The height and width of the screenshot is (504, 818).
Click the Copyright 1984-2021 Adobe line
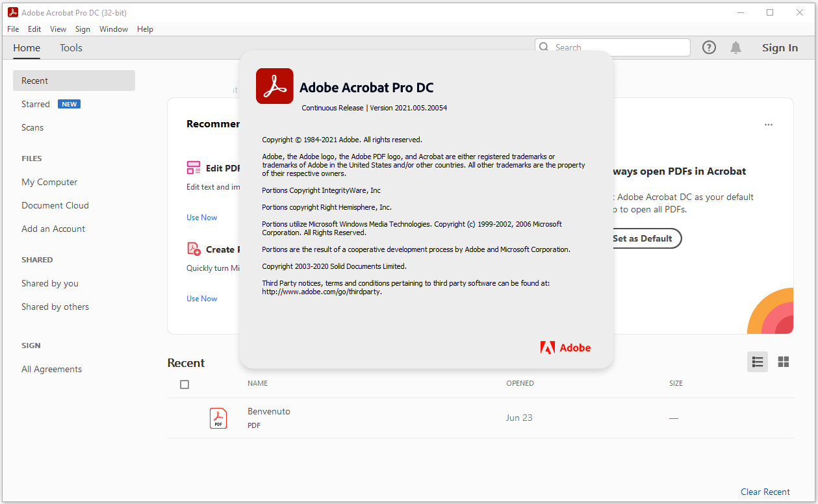(x=342, y=140)
